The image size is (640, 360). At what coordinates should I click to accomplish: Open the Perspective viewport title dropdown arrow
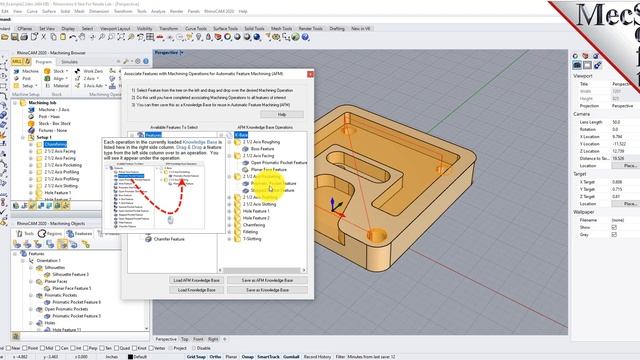click(182, 53)
